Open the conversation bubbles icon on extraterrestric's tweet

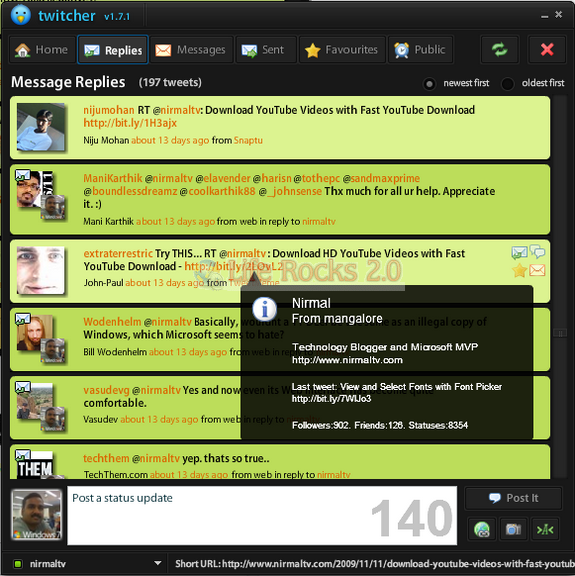(x=538, y=252)
